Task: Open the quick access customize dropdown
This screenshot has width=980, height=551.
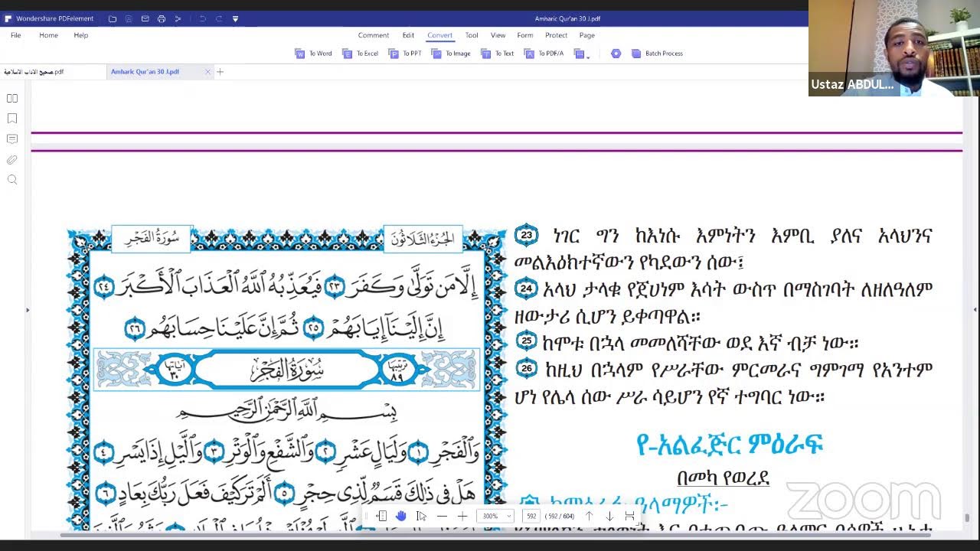Action: click(235, 18)
